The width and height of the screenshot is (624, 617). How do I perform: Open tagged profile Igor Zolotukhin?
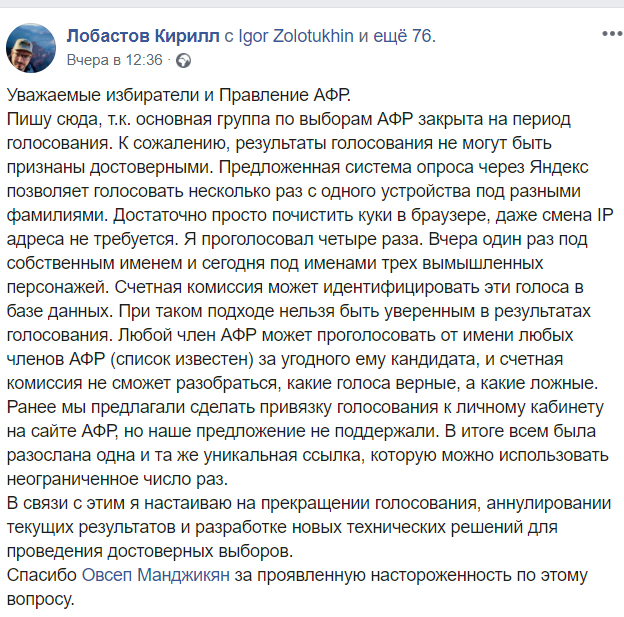pos(296,36)
